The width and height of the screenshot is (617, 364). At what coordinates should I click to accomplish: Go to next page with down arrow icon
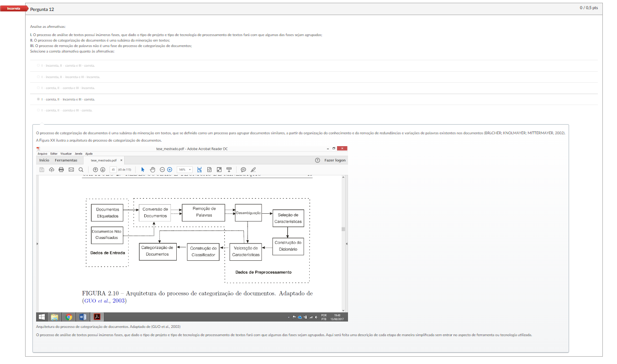click(x=103, y=169)
